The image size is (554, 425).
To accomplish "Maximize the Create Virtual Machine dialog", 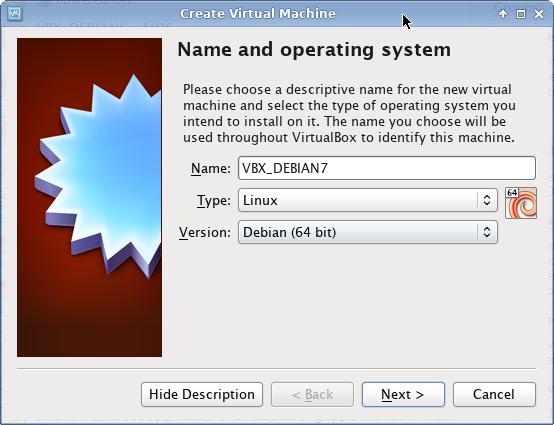I will [521, 14].
